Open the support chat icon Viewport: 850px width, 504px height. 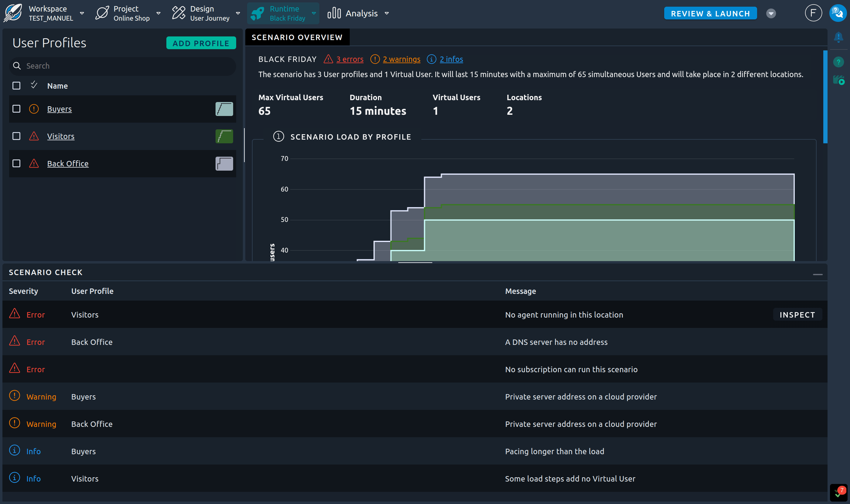838,13
